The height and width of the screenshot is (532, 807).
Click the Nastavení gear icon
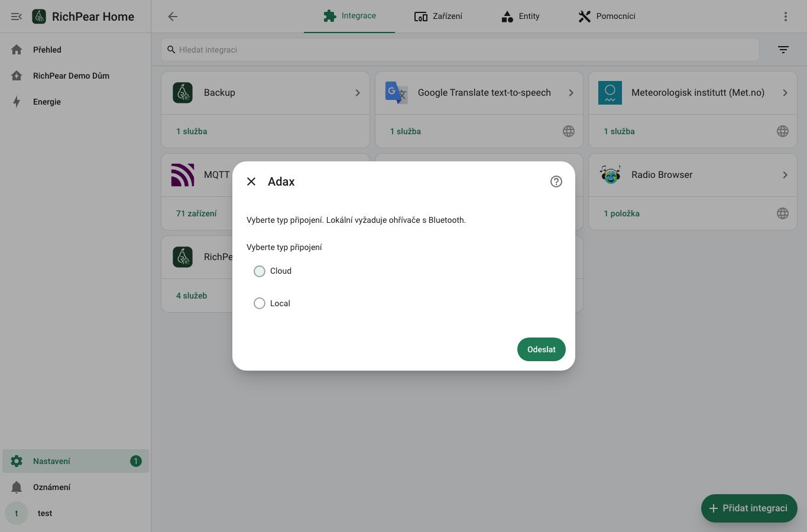click(17, 461)
